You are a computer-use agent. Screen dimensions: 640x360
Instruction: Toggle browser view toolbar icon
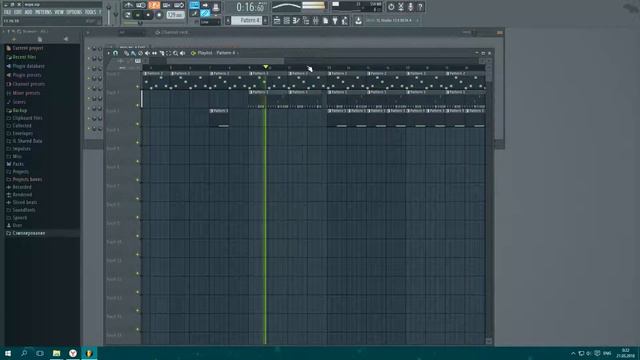coord(306,20)
